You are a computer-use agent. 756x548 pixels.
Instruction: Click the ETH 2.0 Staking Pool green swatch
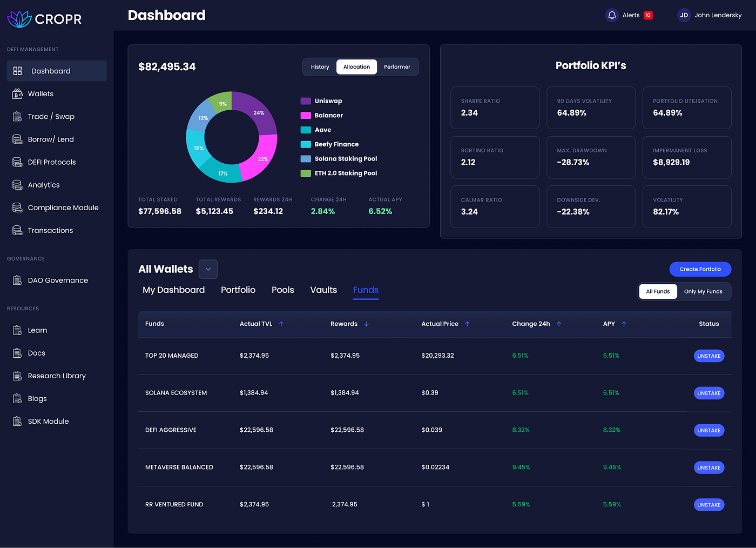click(306, 173)
